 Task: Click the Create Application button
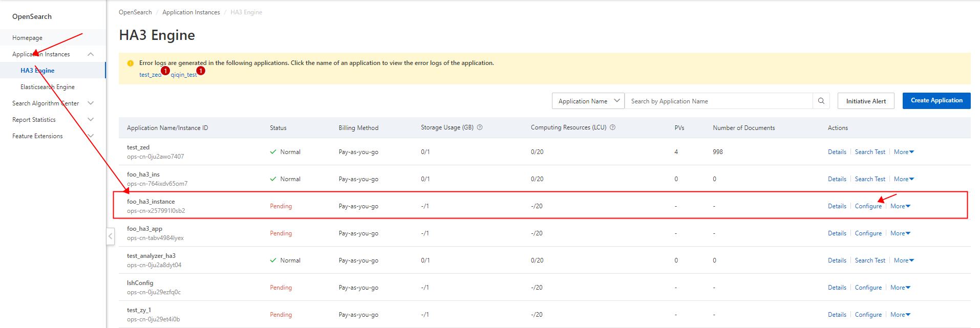point(936,101)
